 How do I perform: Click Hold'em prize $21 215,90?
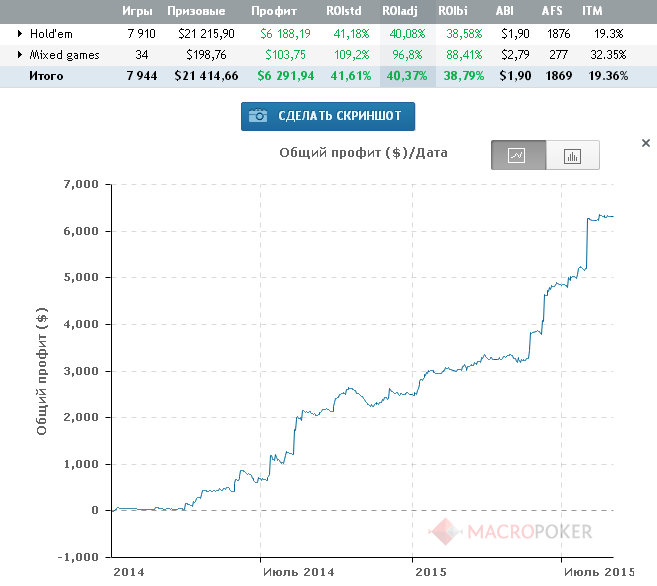pos(206,34)
